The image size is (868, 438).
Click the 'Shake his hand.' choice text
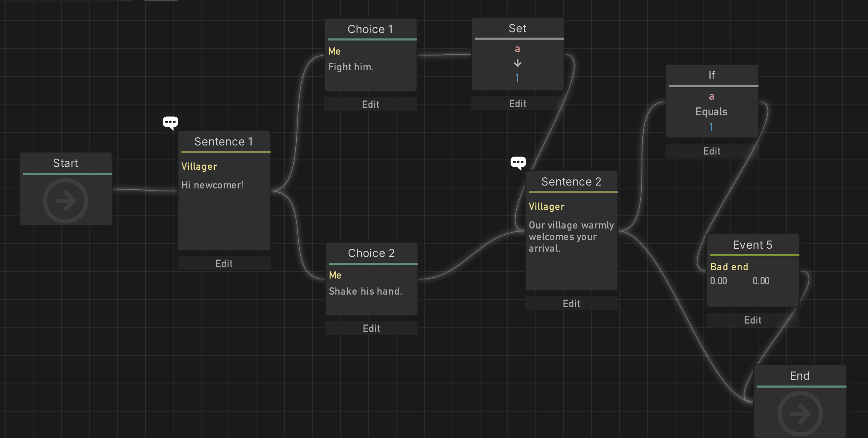coord(365,291)
